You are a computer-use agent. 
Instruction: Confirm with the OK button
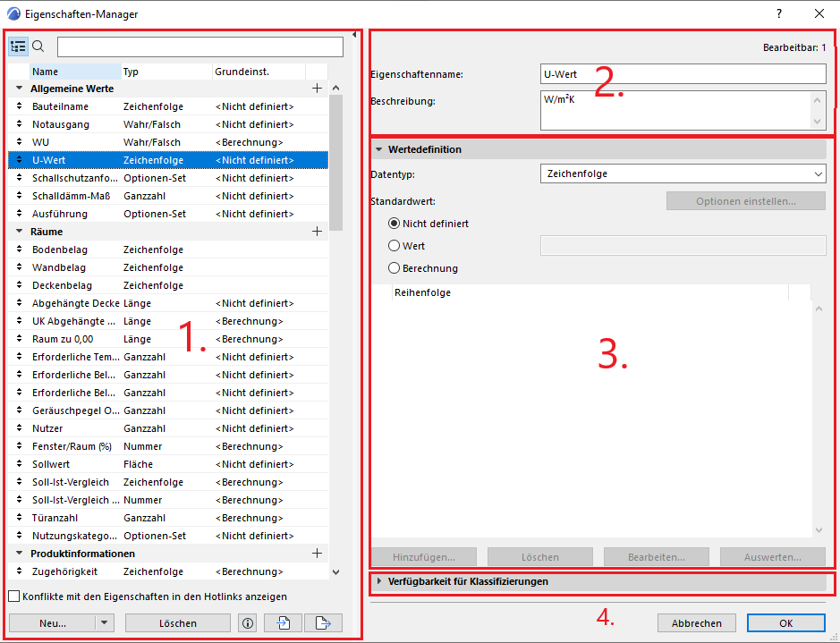click(785, 623)
